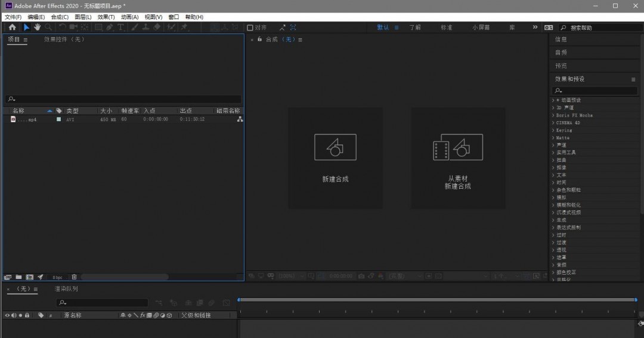The width and height of the screenshot is (644, 338).
Task: Expand the 动画预设 effects category
Action: (553, 100)
